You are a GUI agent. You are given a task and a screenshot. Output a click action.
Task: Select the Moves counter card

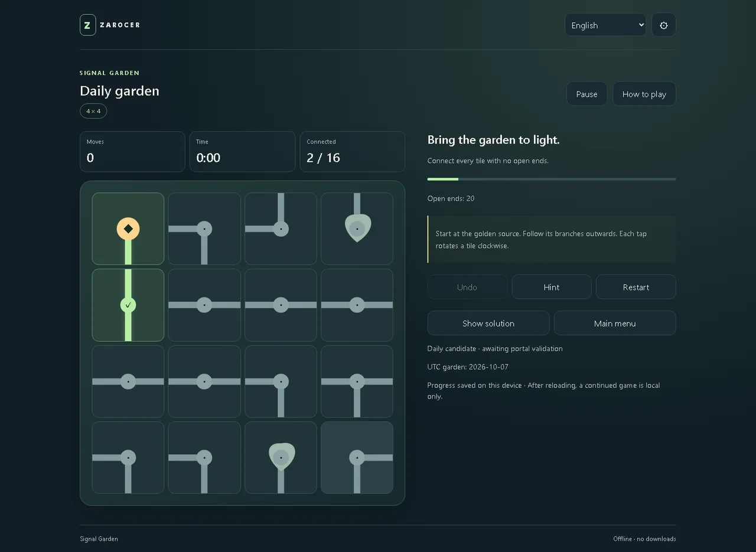pyautogui.click(x=132, y=152)
